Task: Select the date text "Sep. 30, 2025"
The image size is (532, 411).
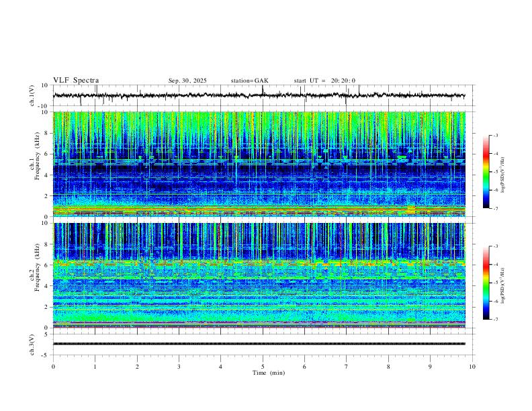Action: tap(187, 81)
